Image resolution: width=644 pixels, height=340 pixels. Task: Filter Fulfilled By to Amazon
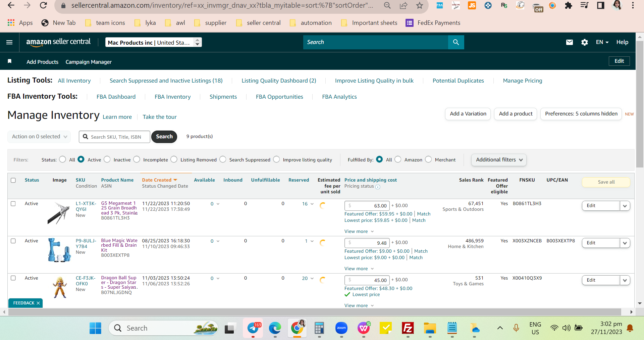coord(398,159)
